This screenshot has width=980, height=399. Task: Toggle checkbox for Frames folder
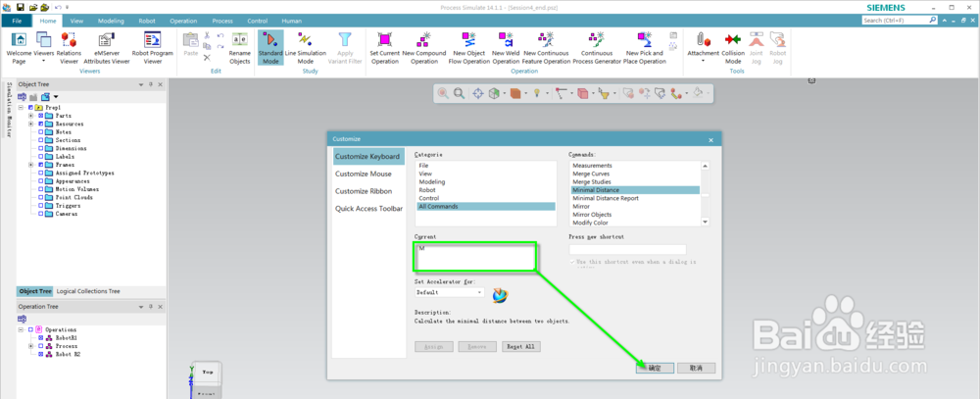click(x=41, y=165)
